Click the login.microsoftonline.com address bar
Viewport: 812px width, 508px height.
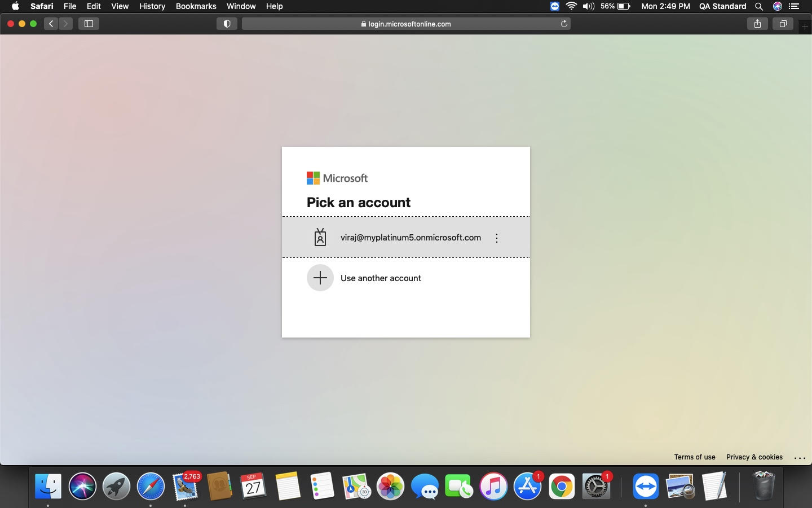pyautogui.click(x=406, y=24)
